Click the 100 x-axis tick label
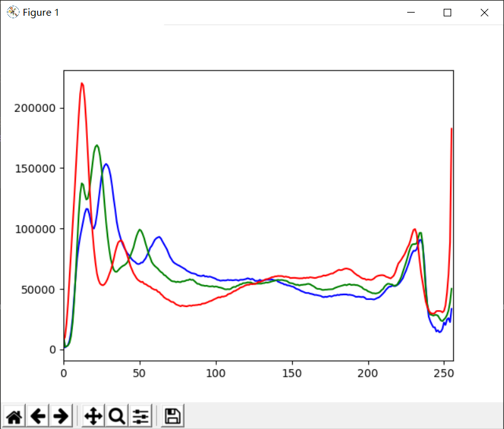The width and height of the screenshot is (504, 429). [x=216, y=373]
